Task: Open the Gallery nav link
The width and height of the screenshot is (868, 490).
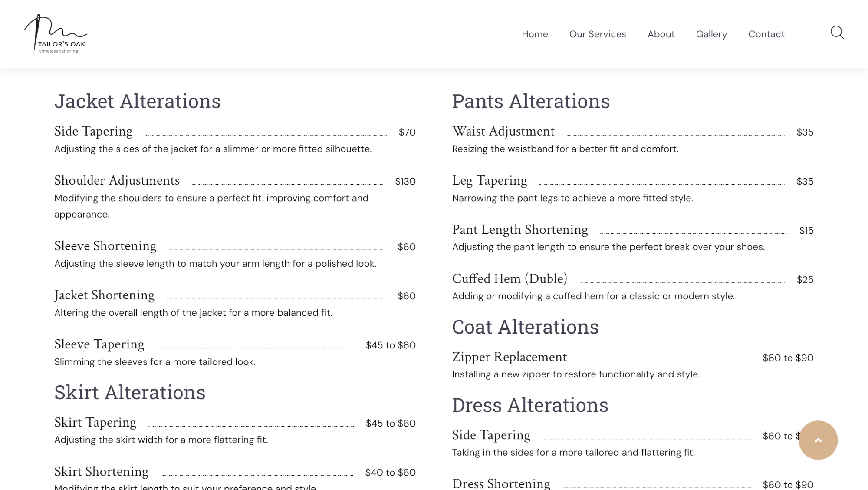Action: click(711, 34)
